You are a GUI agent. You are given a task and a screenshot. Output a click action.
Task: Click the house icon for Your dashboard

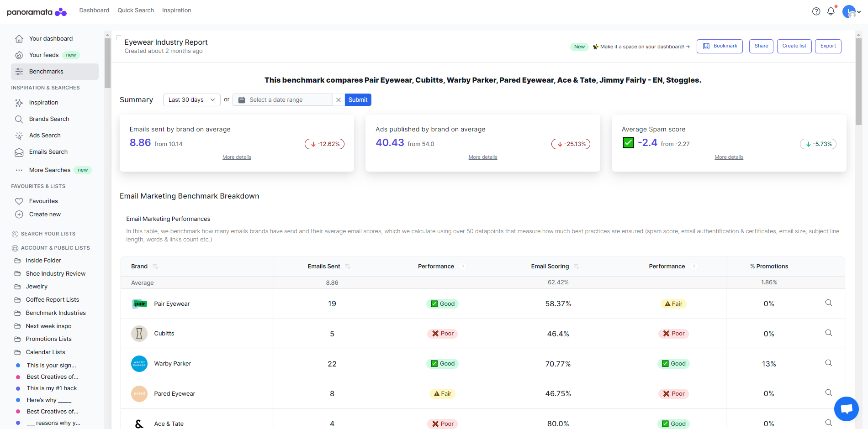pyautogui.click(x=19, y=39)
